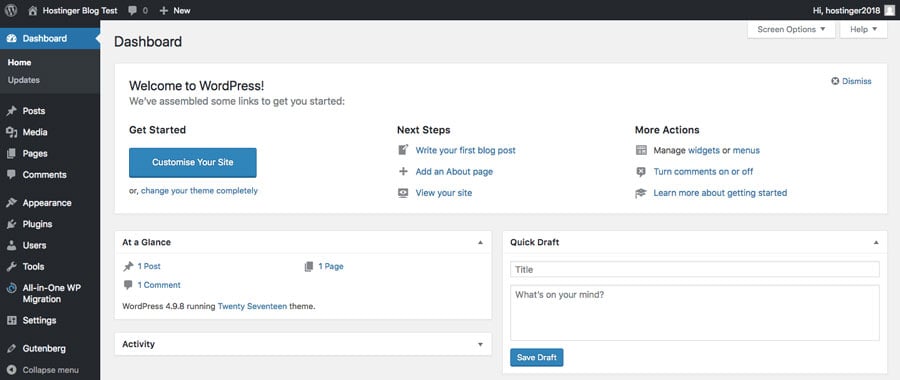Go to Updates submenu item
The image size is (900, 380).
[x=24, y=80]
